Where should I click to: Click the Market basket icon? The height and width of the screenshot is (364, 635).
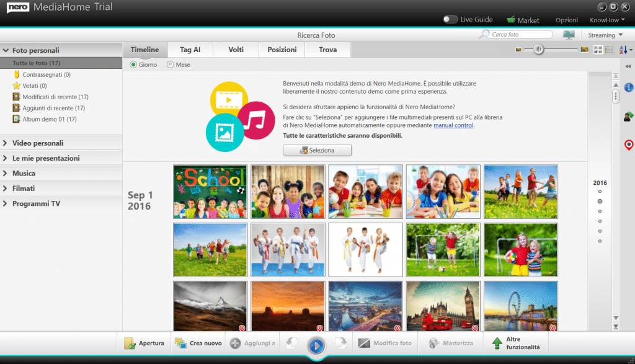pyautogui.click(x=511, y=19)
